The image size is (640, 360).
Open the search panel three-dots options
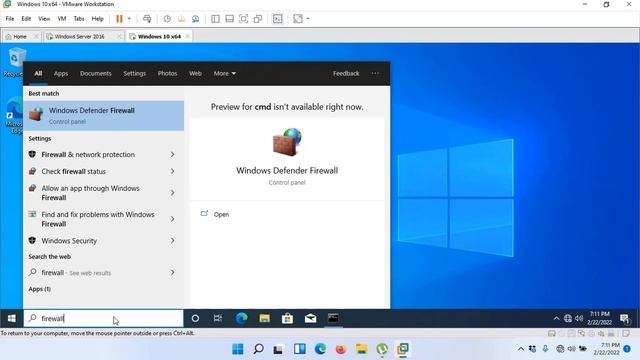point(375,73)
